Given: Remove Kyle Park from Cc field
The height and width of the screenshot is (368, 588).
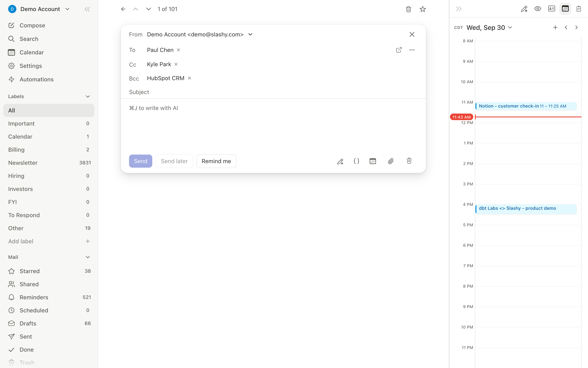Looking at the screenshot, I should (x=176, y=64).
